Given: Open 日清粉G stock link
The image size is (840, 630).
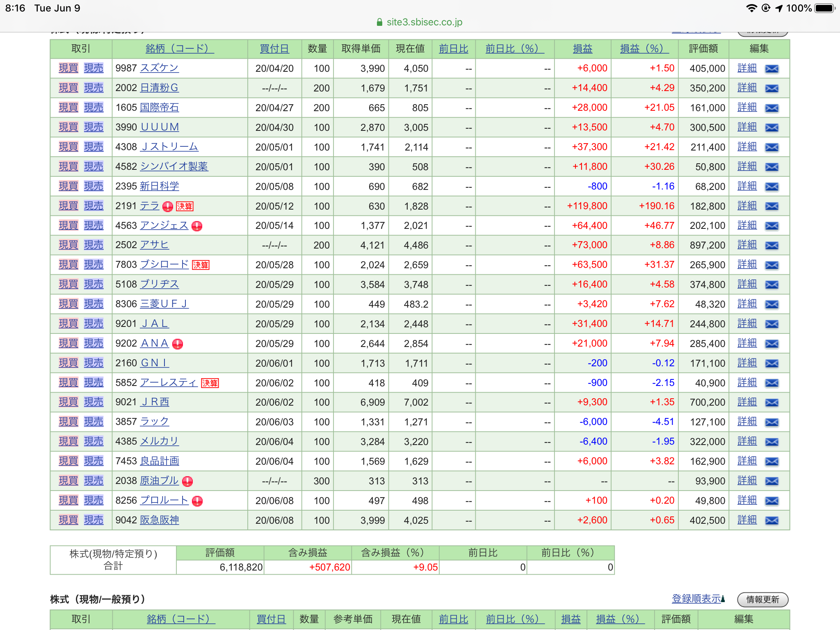Looking at the screenshot, I should 159,88.
